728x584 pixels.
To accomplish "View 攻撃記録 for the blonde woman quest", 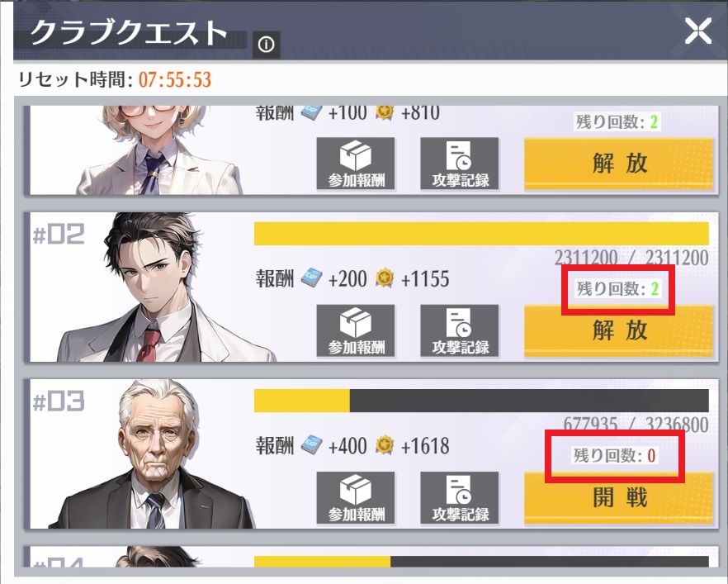I will pos(460,164).
